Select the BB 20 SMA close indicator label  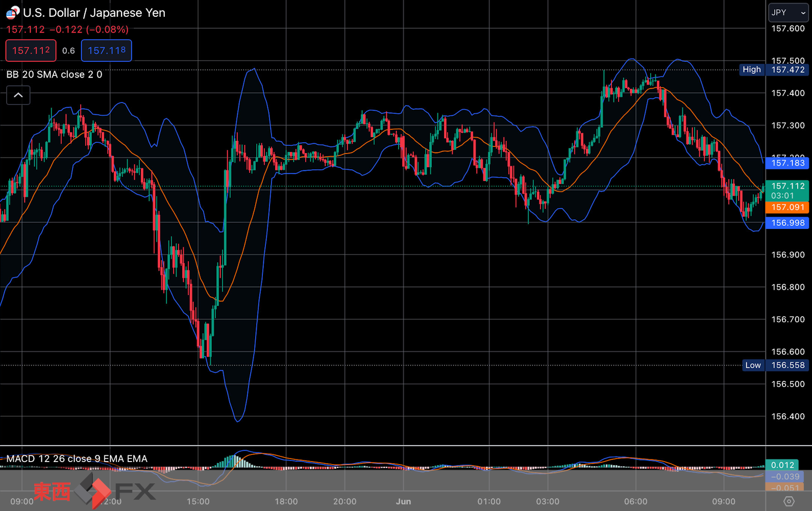54,74
